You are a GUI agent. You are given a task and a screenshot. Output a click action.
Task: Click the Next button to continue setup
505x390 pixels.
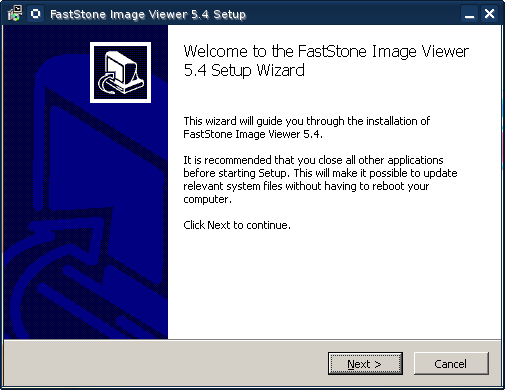pyautogui.click(x=365, y=364)
